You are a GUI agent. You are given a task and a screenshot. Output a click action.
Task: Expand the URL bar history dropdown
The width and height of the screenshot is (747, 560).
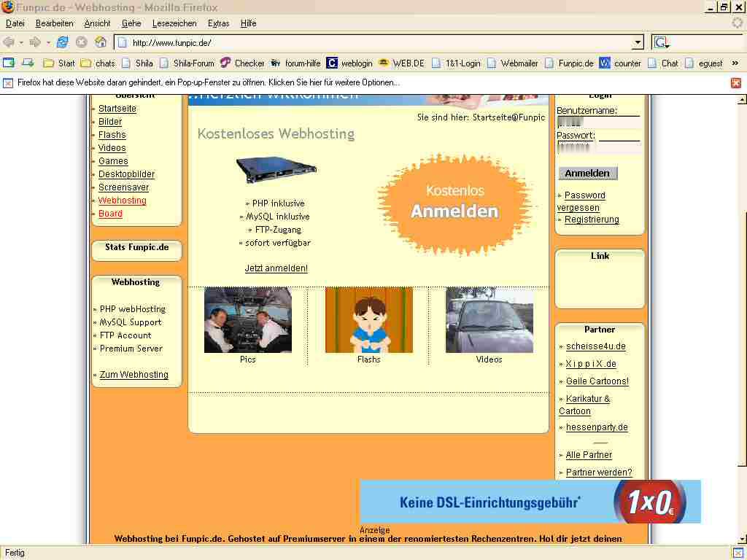click(x=638, y=43)
